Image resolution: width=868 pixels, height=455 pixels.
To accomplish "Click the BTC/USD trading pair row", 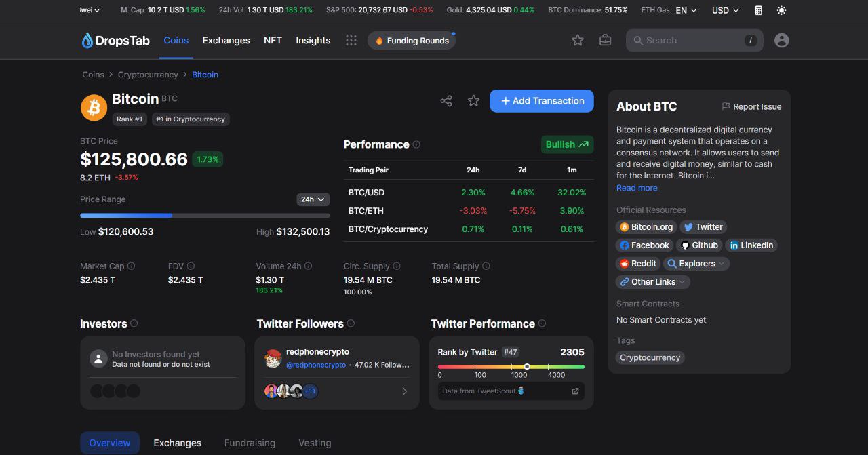I will pyautogui.click(x=469, y=193).
